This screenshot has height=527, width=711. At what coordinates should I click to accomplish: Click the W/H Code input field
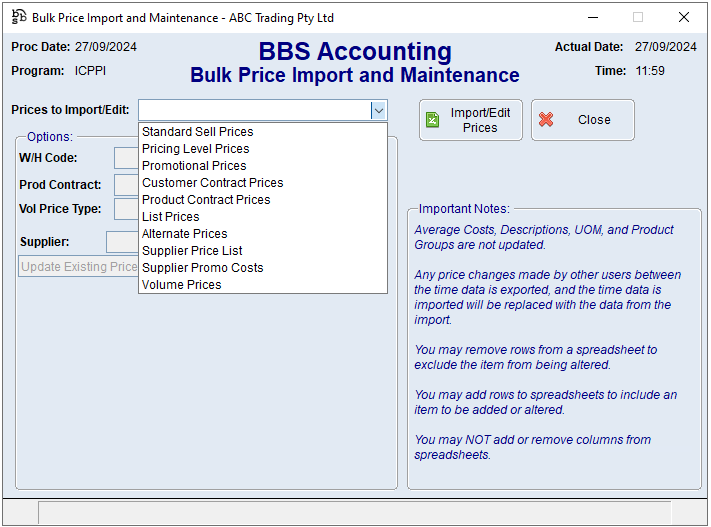click(126, 158)
